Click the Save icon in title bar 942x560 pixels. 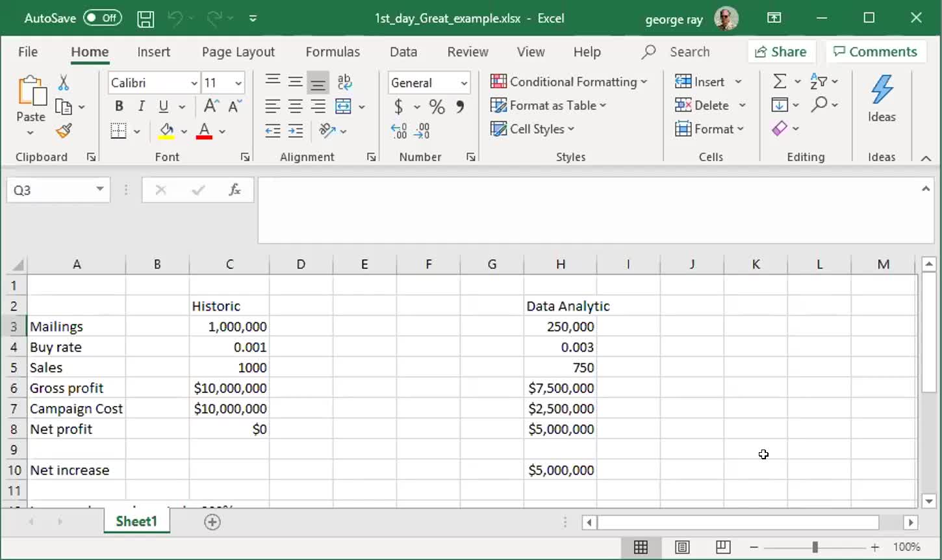coord(146,19)
